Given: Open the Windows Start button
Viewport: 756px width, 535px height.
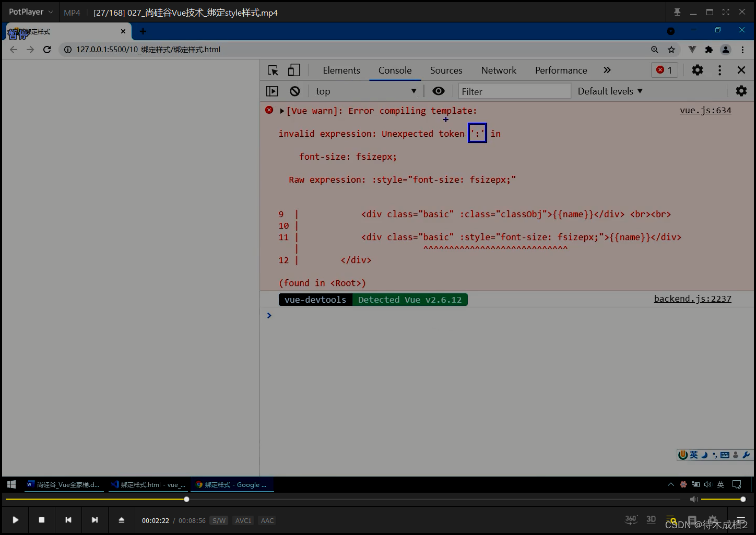Looking at the screenshot, I should [11, 484].
